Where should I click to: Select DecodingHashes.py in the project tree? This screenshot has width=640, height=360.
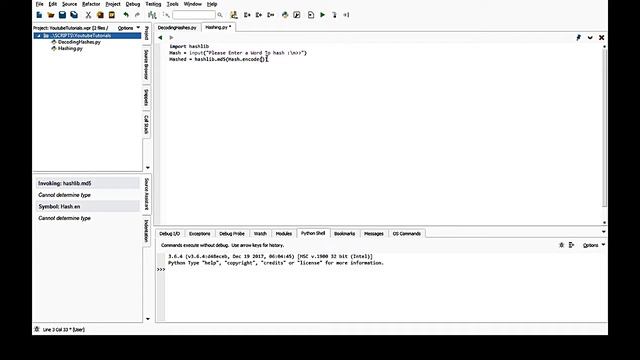79,42
